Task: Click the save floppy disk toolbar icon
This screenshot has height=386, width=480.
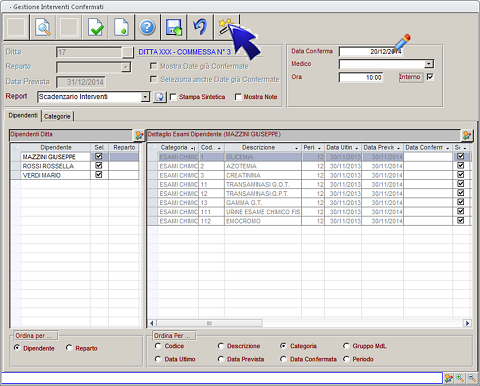Action: 174,27
